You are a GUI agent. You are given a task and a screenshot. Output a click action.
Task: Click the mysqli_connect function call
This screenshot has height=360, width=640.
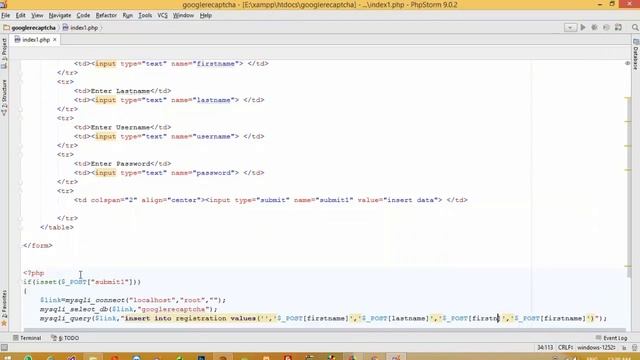click(95, 300)
